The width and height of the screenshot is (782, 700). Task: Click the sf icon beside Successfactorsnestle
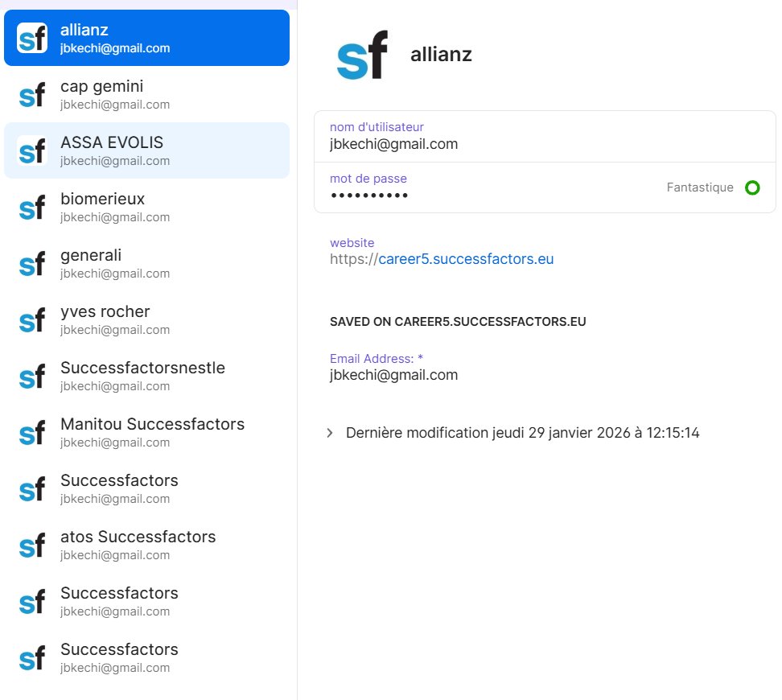coord(32,377)
